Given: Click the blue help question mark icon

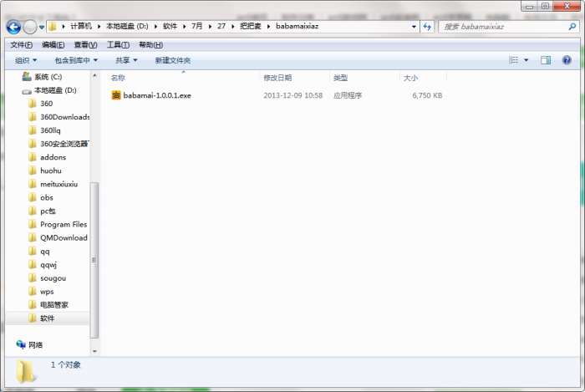Looking at the screenshot, I should (567, 60).
